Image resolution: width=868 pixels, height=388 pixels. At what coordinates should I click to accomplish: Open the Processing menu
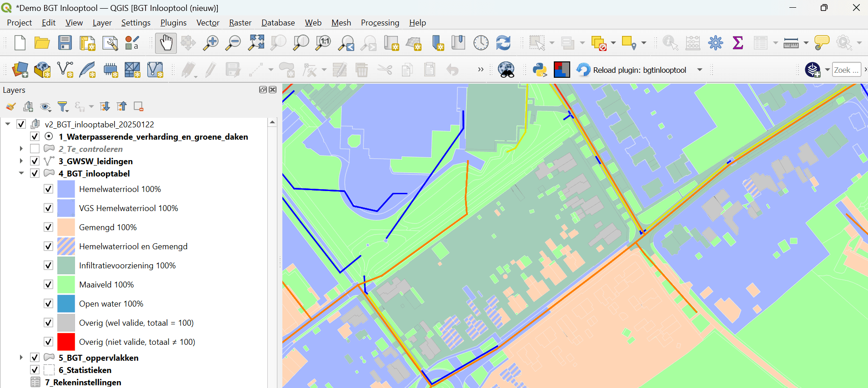(x=380, y=23)
